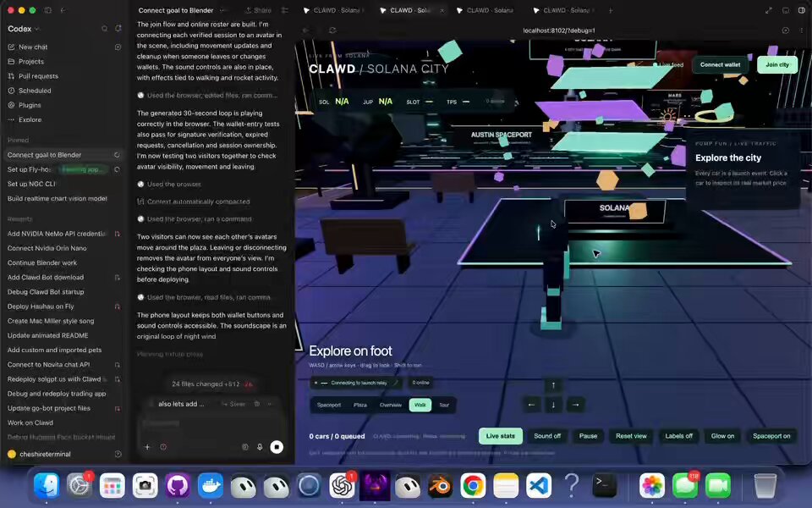
Task: Select the Tour camera mode
Action: coord(444,405)
